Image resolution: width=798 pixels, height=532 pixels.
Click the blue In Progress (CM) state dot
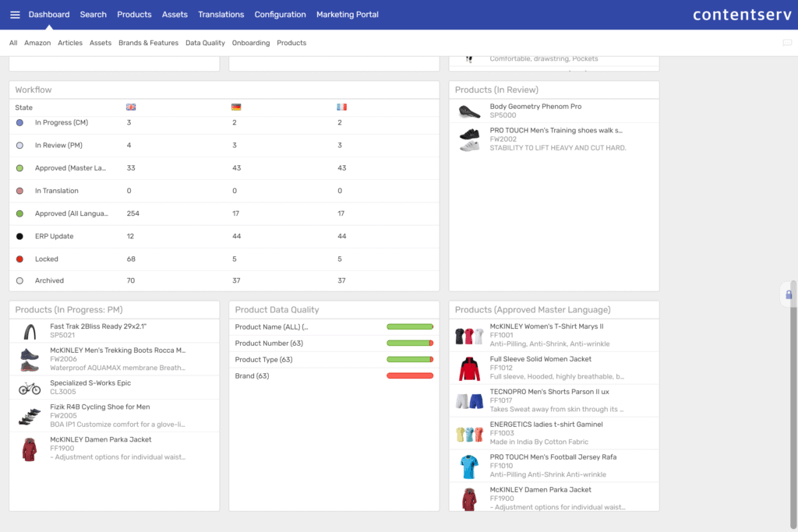(x=19, y=123)
